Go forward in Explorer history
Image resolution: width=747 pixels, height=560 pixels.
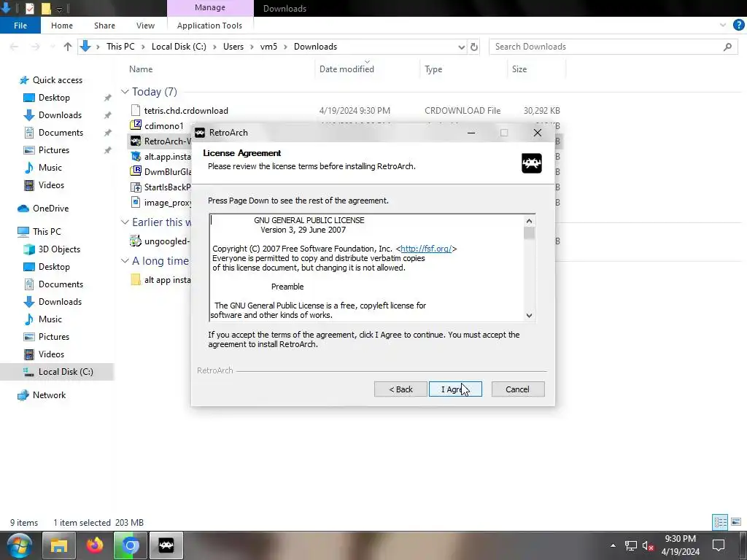pyautogui.click(x=35, y=47)
